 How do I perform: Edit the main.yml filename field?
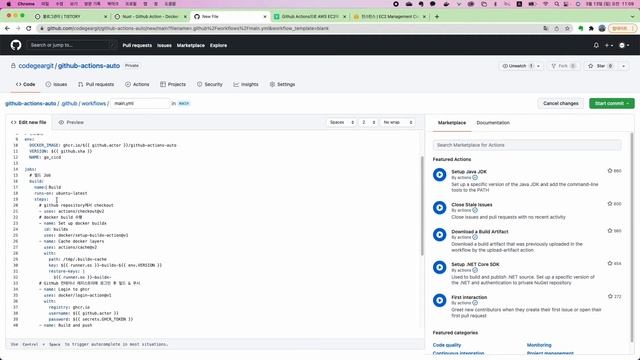140,103
